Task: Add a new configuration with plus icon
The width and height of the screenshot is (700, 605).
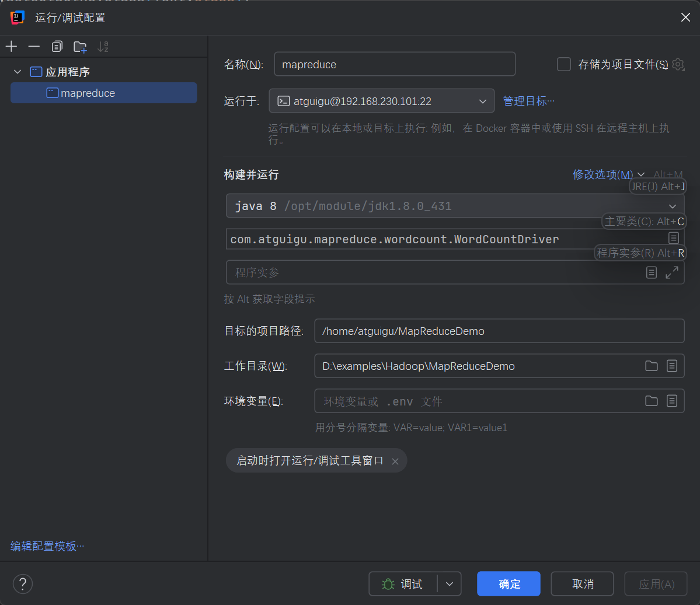Action: [12, 47]
